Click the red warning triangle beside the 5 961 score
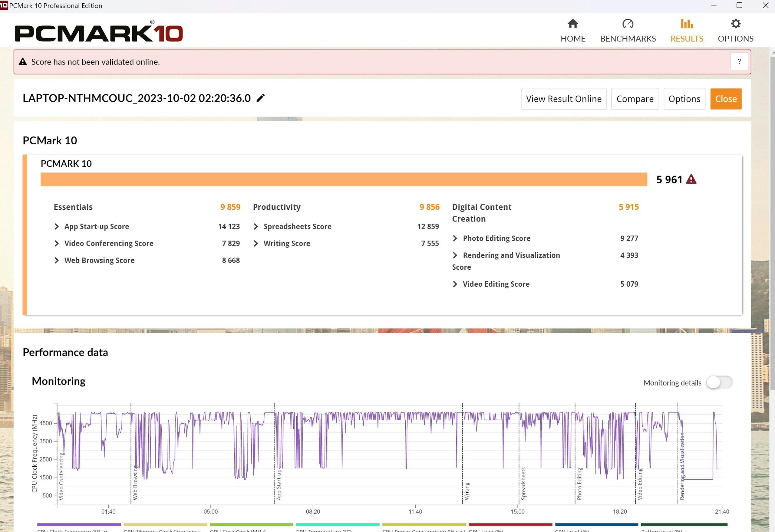 tap(691, 180)
